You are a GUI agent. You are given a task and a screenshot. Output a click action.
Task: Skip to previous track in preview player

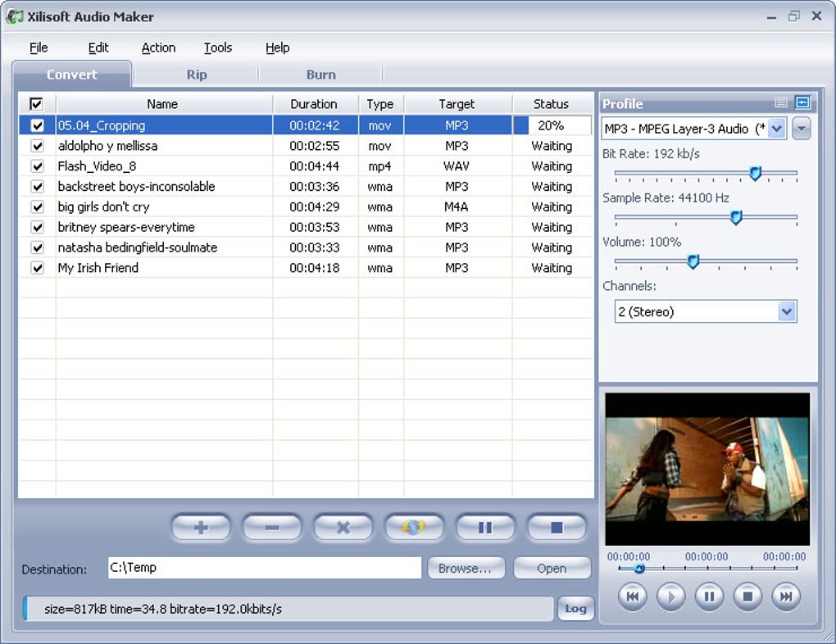(632, 596)
